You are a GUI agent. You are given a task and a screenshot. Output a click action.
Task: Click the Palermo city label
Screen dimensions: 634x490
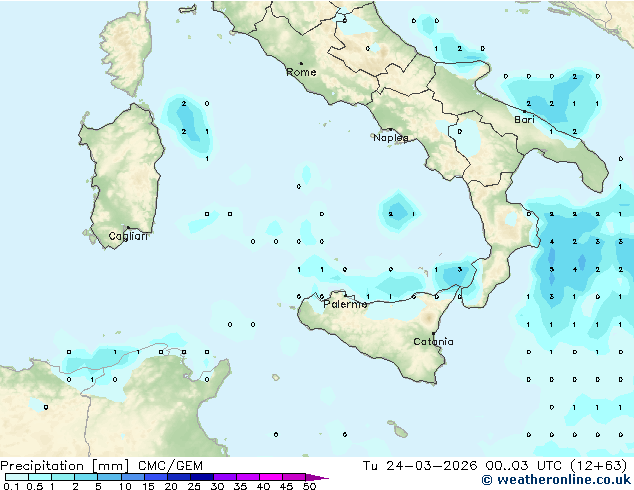[345, 304]
